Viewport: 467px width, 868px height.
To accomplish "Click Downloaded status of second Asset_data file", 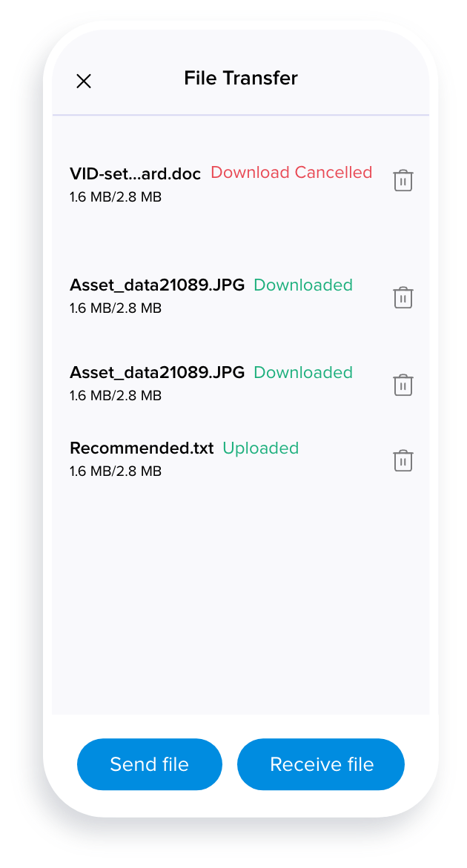I will point(303,372).
